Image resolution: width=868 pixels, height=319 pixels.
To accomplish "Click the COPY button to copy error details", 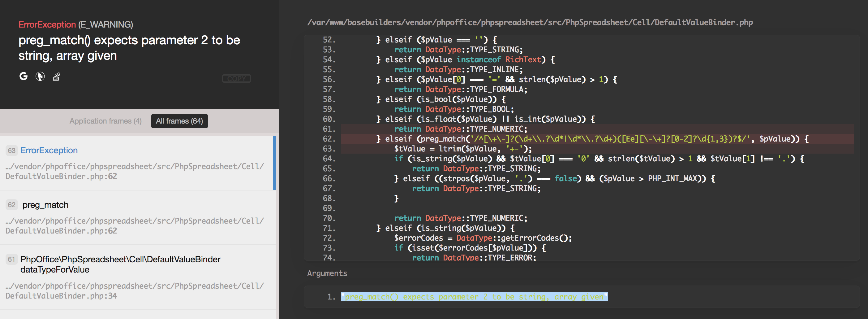I will tap(236, 79).
